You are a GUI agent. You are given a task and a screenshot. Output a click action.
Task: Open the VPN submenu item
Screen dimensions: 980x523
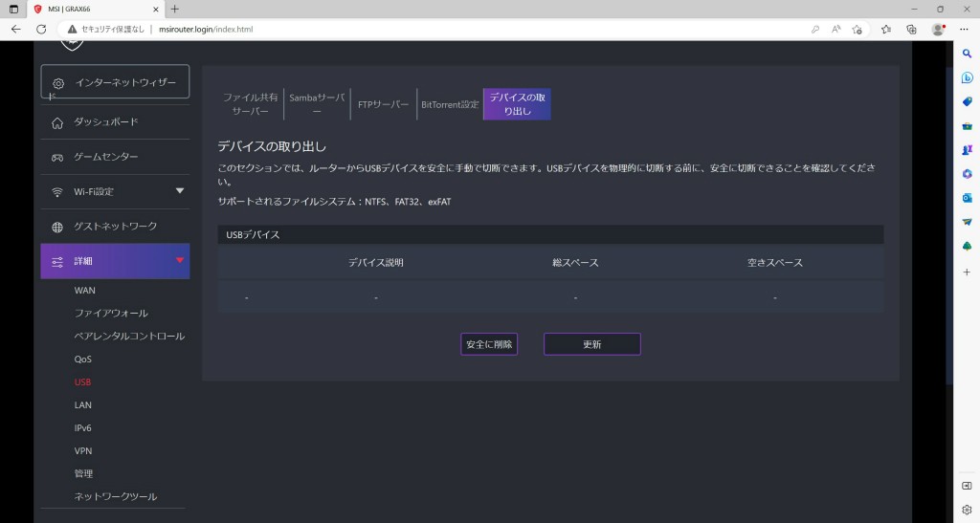pyautogui.click(x=83, y=450)
